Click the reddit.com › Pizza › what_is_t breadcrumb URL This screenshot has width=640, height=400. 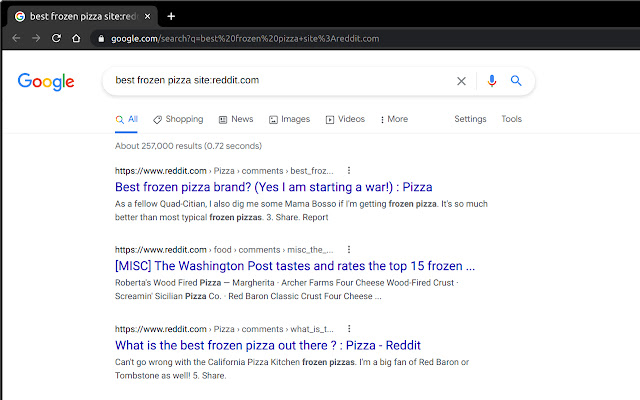(224, 329)
